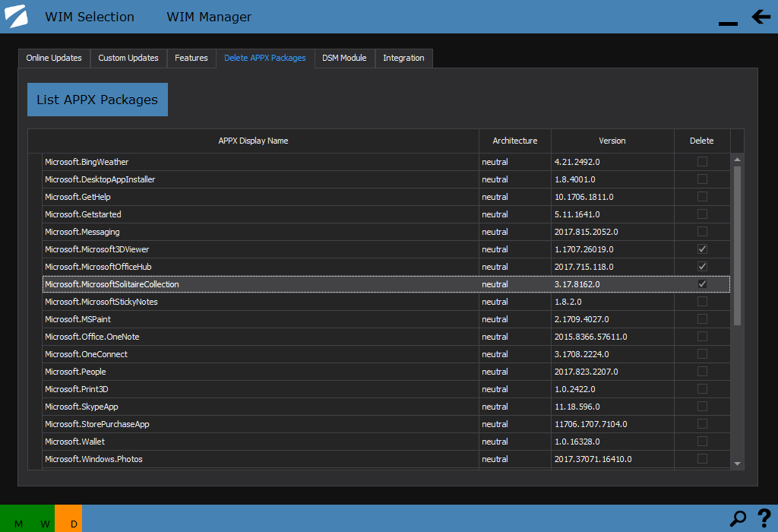This screenshot has height=532, width=778.
Task: Sort by Version column header
Action: point(612,141)
